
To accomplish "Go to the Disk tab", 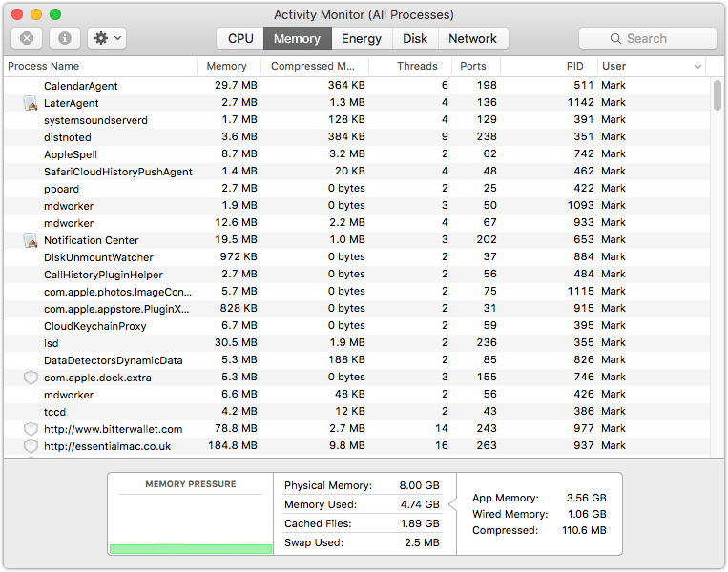I will tap(415, 38).
